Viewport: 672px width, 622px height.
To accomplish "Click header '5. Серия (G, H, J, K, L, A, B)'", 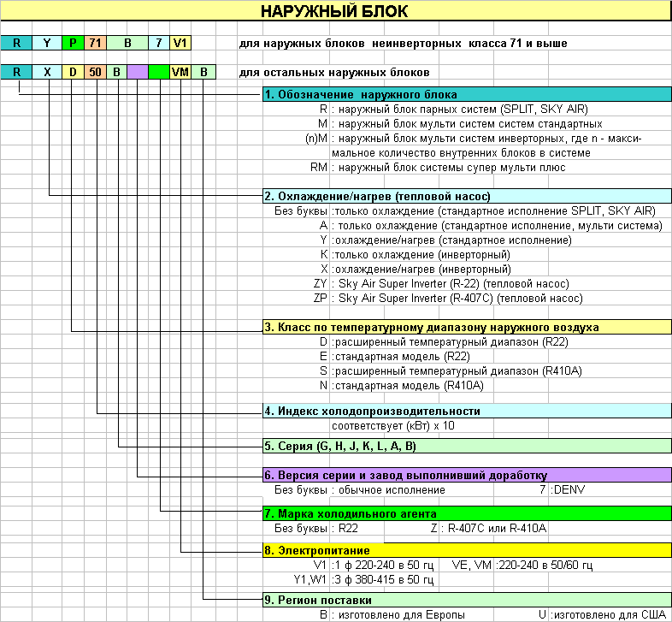I will point(467,446).
